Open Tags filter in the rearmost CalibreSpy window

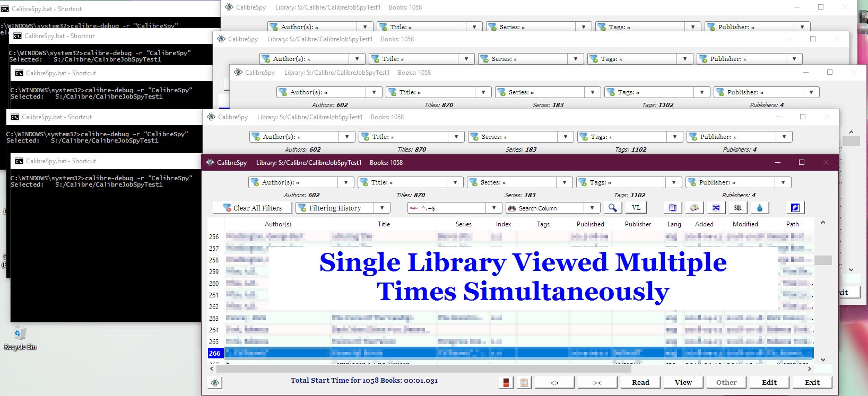(x=693, y=27)
